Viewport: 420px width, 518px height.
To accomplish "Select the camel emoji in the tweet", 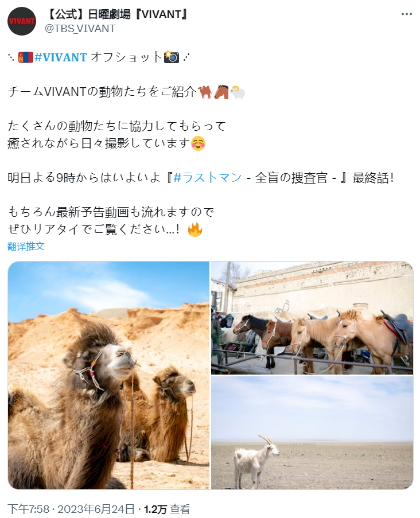I will click(205, 92).
